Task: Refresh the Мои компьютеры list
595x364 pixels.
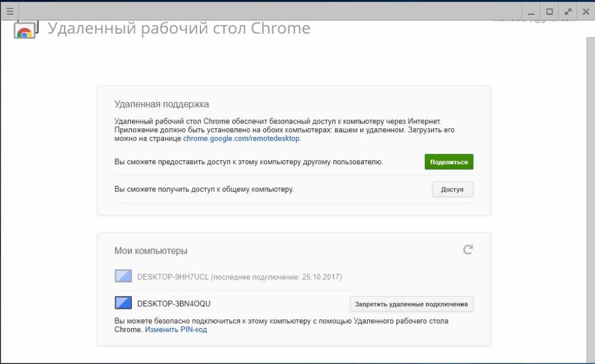Action: (x=468, y=250)
